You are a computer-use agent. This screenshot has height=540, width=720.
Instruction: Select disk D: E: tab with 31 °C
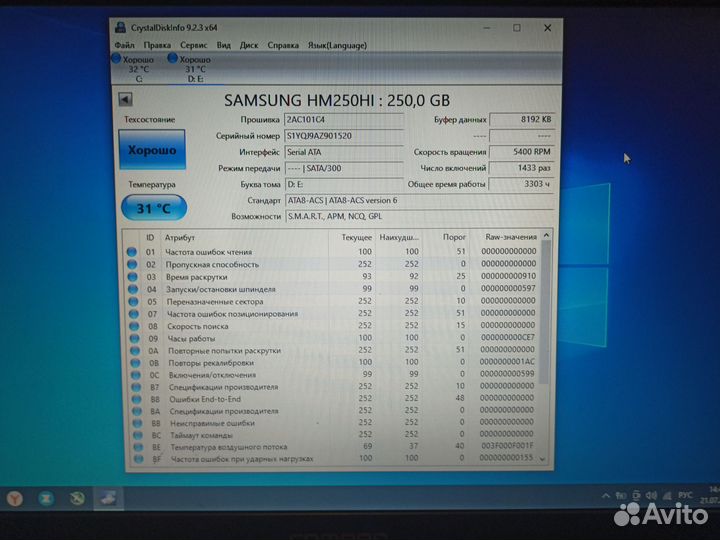[x=195, y=69]
